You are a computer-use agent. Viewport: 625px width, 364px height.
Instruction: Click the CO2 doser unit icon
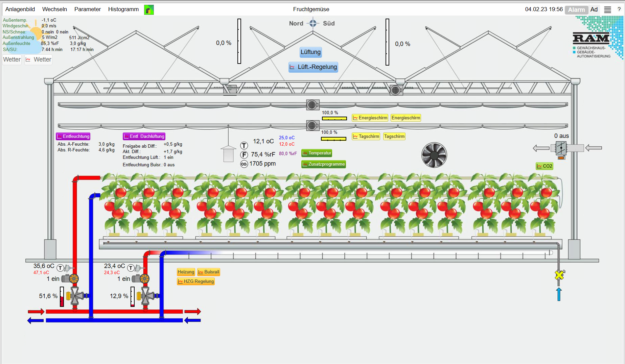pyautogui.click(x=561, y=148)
